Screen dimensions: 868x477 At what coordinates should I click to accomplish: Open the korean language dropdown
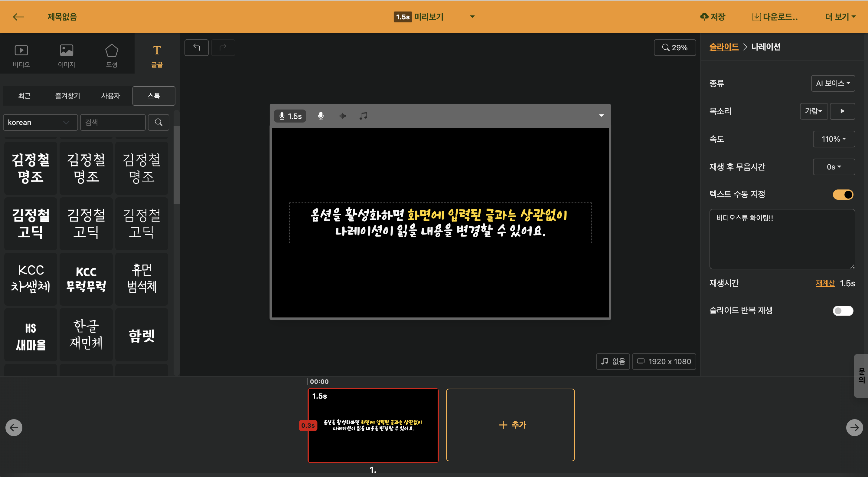[40, 122]
